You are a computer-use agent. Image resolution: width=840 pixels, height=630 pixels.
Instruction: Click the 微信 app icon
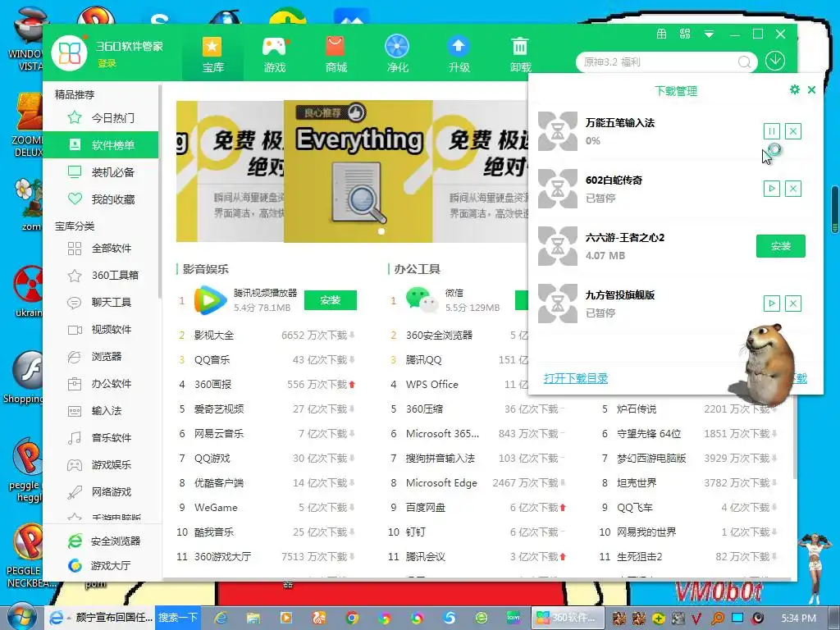pos(422,300)
